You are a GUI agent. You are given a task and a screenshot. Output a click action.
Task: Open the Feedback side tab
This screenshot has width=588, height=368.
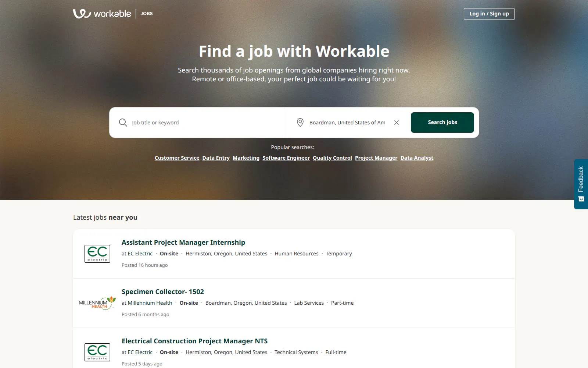point(581,184)
